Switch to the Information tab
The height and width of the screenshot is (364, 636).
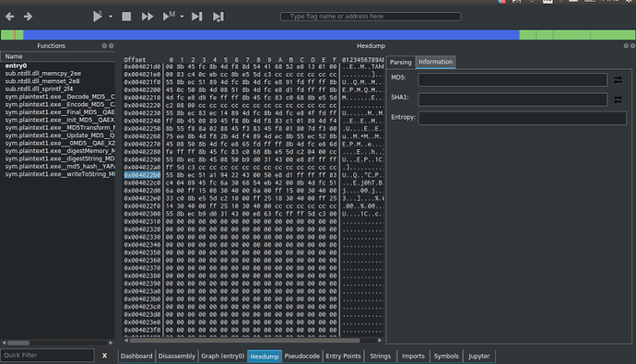[x=436, y=62]
